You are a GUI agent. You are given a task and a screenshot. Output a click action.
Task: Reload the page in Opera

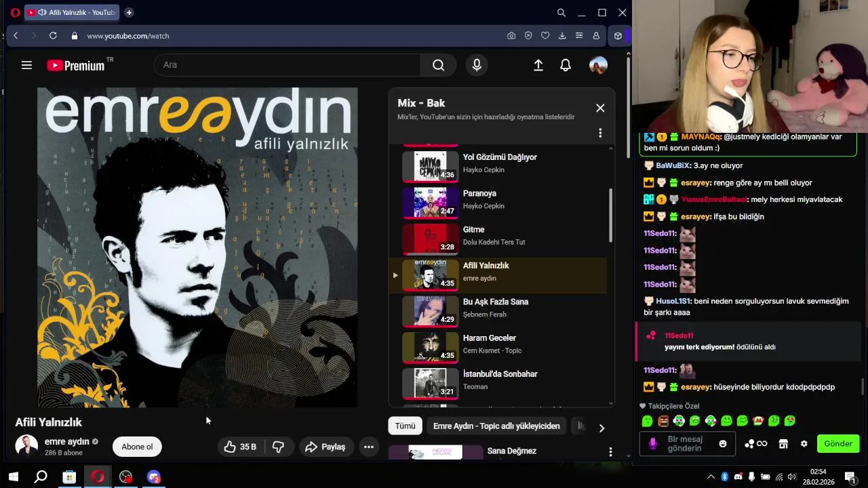point(53,36)
